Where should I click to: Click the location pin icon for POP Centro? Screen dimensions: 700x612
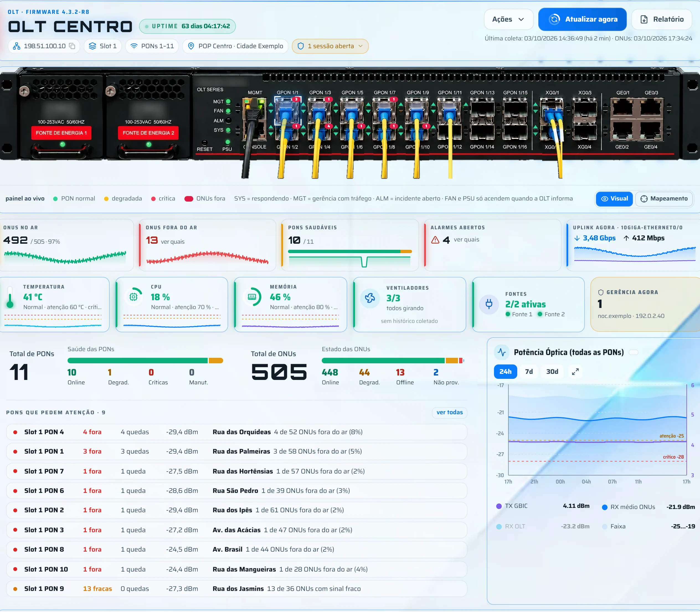(191, 46)
